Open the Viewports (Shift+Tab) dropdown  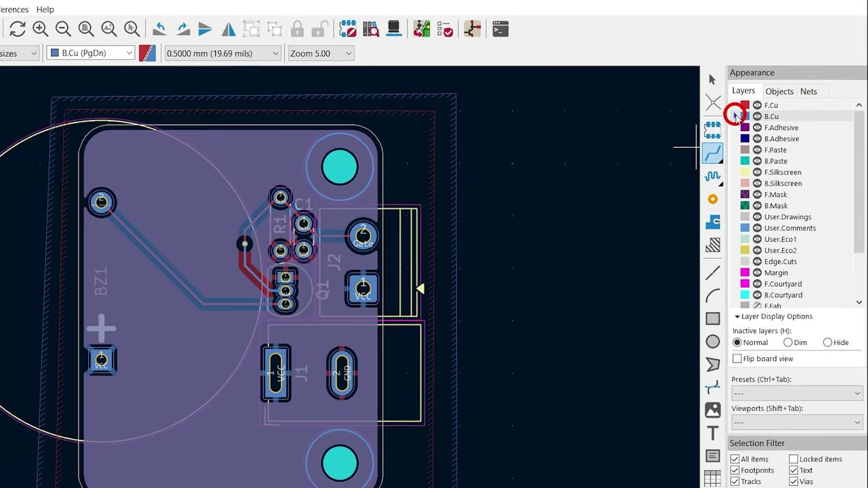pos(797,422)
